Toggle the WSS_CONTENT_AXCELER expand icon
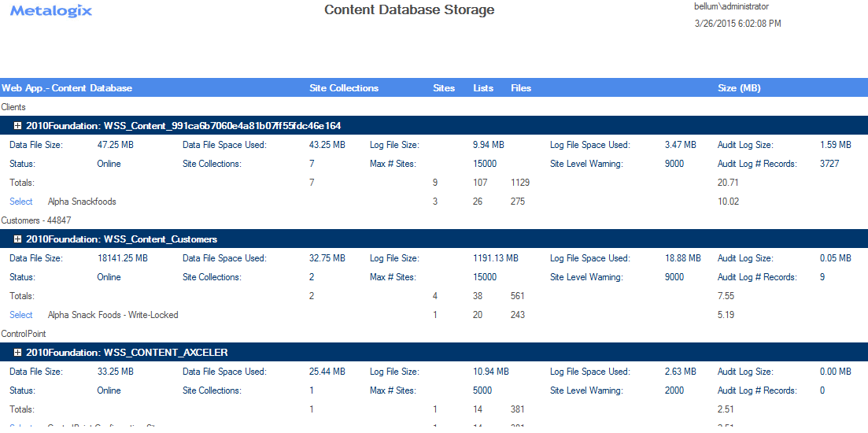Viewport: 868px width, 433px height. pos(17,353)
